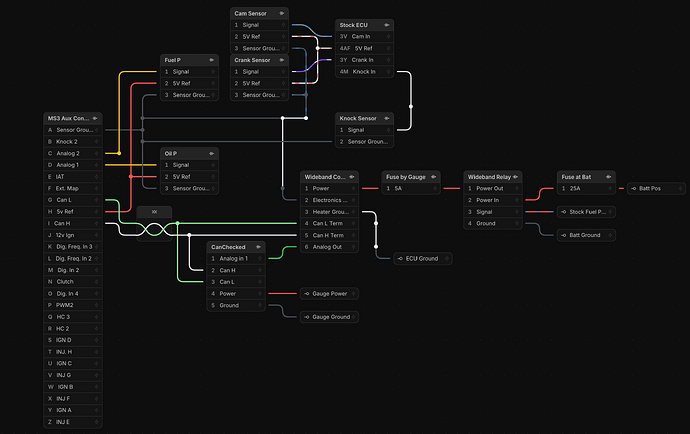The width and height of the screenshot is (690, 434).
Task: Click the diamond pin handle on CanChecked Ground
Action: point(260,305)
